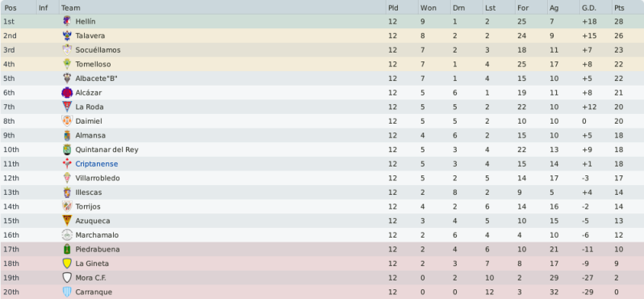Click the Carranque striped shield icon
Image resolution: width=644 pixels, height=299 pixels.
click(x=67, y=292)
